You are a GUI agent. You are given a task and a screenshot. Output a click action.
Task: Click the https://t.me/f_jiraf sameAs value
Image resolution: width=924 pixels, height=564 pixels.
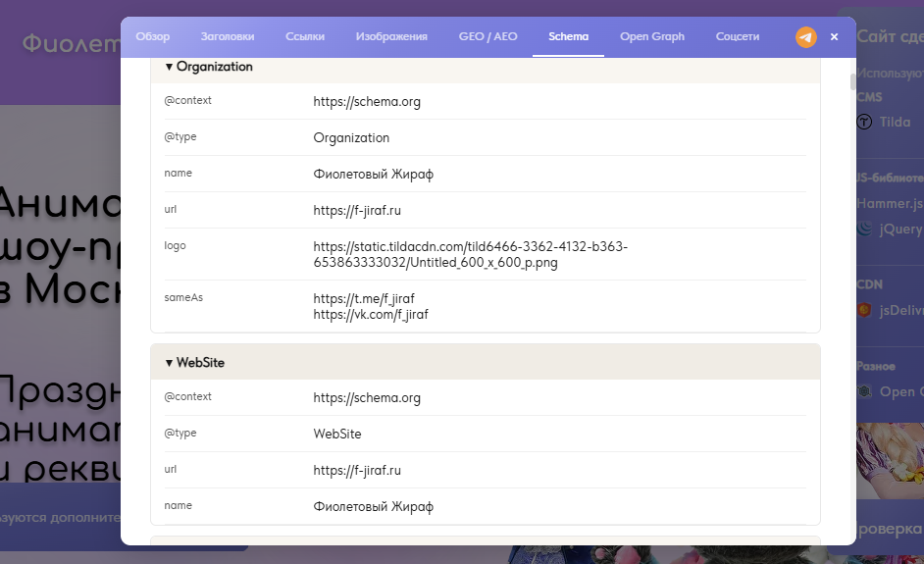coord(364,299)
